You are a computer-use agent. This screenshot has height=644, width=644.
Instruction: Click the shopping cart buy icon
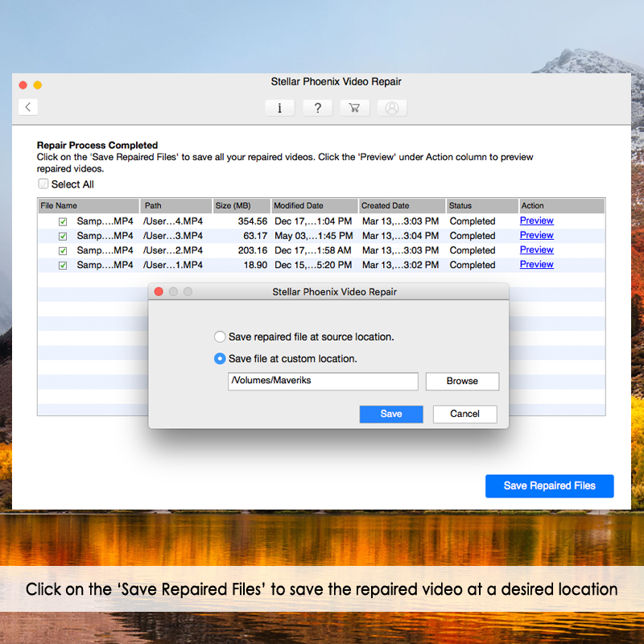(354, 108)
